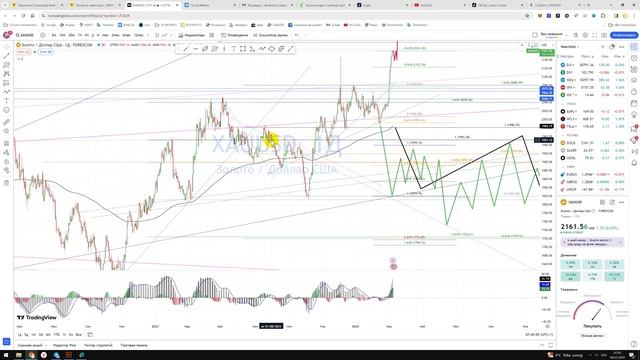This screenshot has height=360, width=640.
Task: Open the gold news headline card
Action: click(x=592, y=242)
